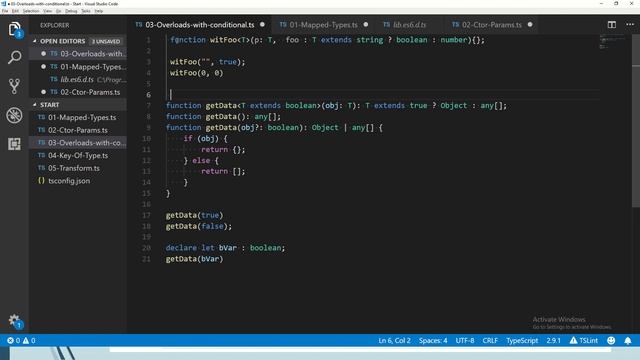Open the File menu
The width and height of the screenshot is (640, 360).
tap(5, 11)
